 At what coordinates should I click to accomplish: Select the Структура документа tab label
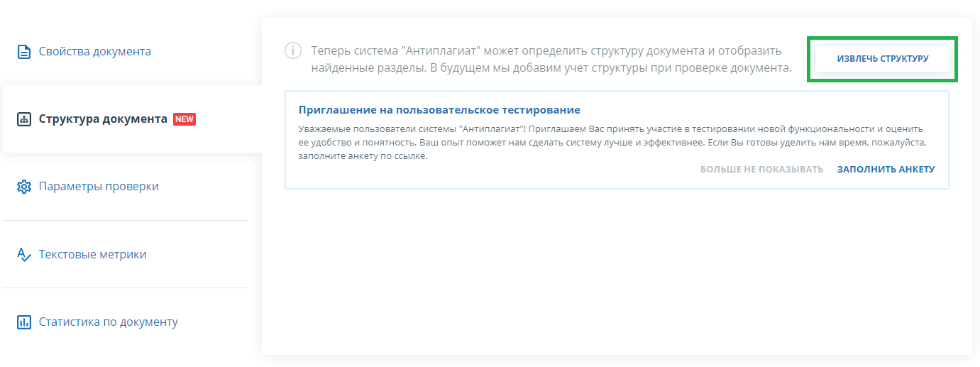(x=103, y=119)
